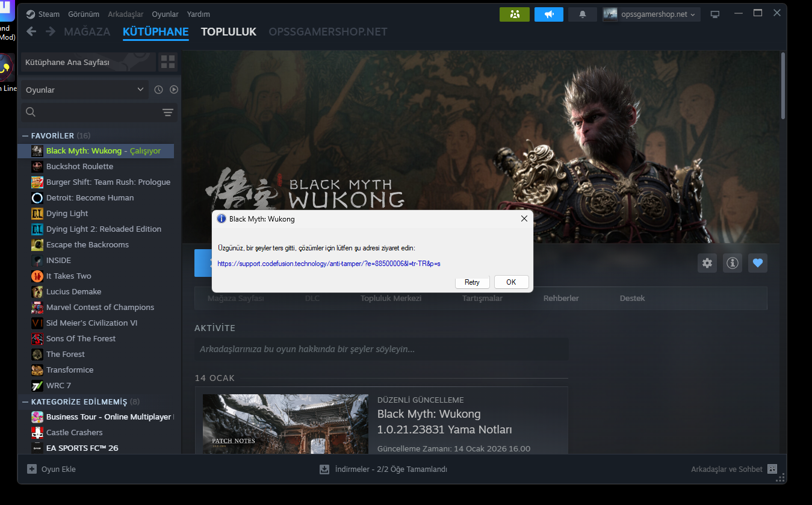Click the It Takes Two game icon
The image size is (812, 505).
pyautogui.click(x=37, y=276)
